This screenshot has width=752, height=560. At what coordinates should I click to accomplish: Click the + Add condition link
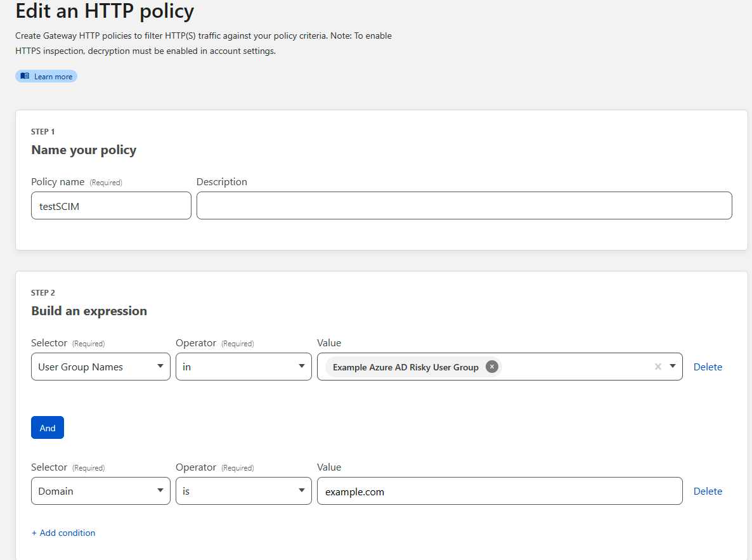pyautogui.click(x=63, y=533)
